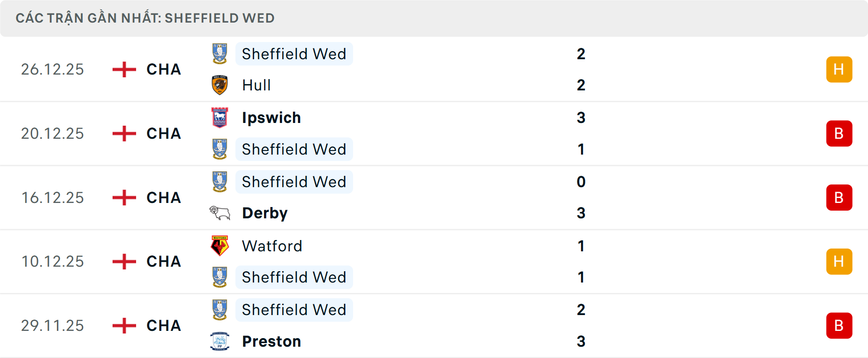Select the date 10.12.25 in the match list
Screen dimensions: 868x358
click(52, 261)
